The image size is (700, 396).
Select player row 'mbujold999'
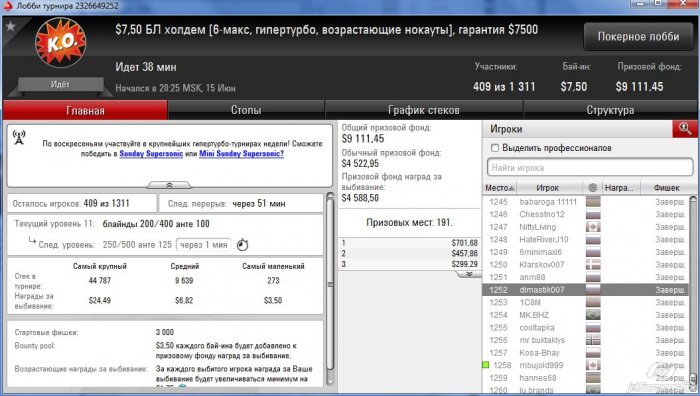click(x=586, y=365)
